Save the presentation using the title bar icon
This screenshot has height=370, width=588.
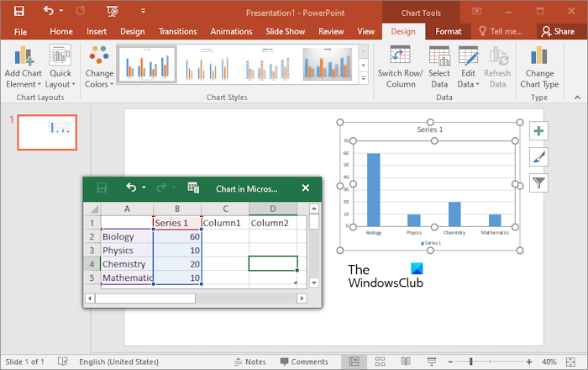pyautogui.click(x=18, y=12)
